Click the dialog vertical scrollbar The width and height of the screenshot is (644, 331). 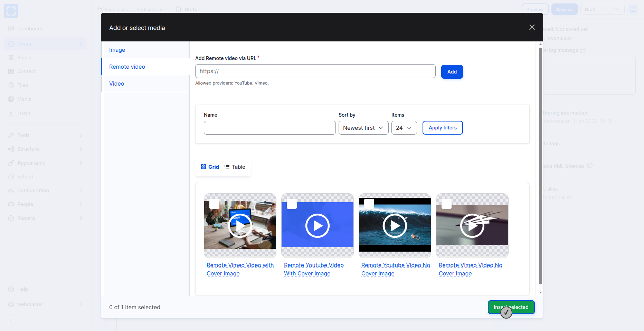click(540, 166)
